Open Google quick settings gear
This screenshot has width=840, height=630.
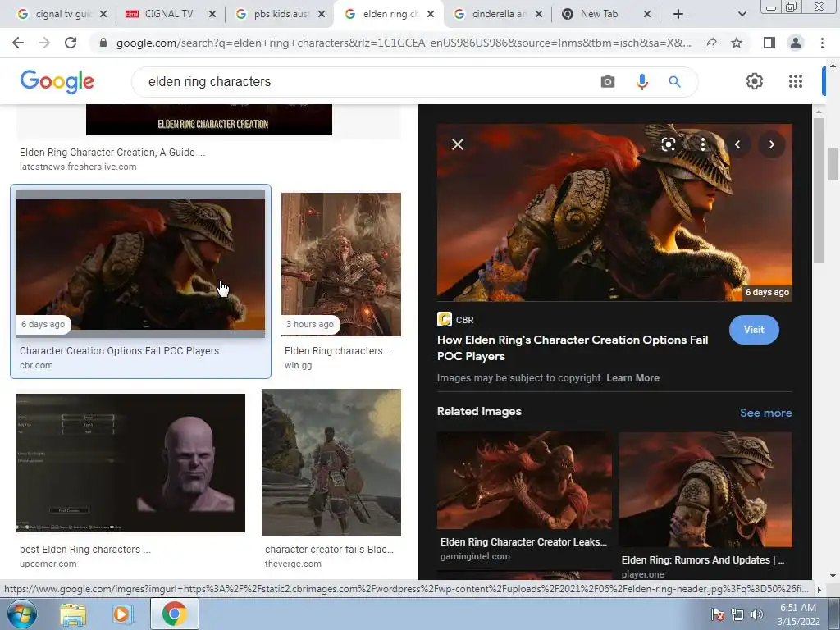point(755,81)
